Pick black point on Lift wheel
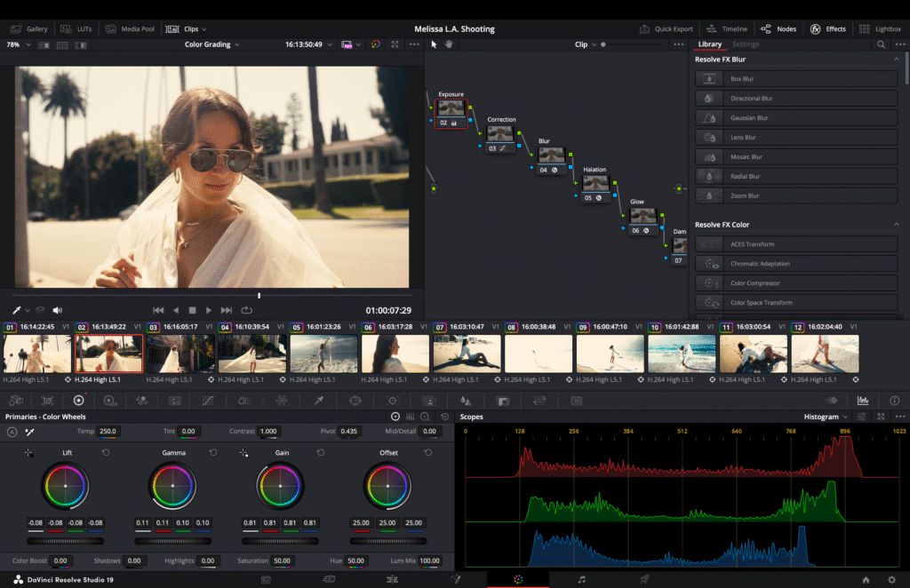Screen dimensions: 910x588 point(28,453)
